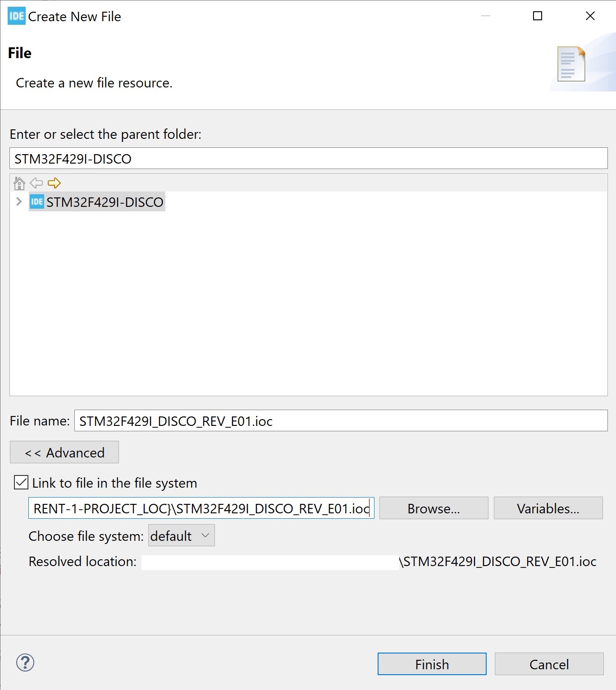Select the STM32F429I-DISCO project folder

click(105, 202)
